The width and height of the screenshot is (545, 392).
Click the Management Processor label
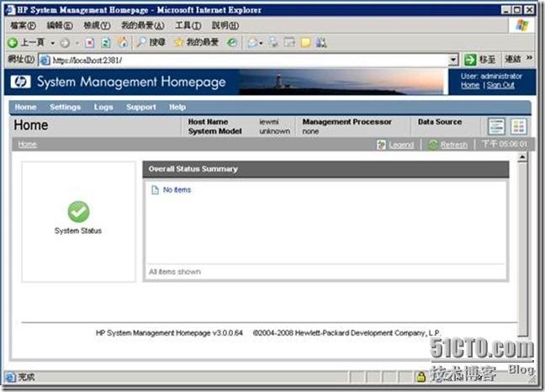click(x=347, y=122)
